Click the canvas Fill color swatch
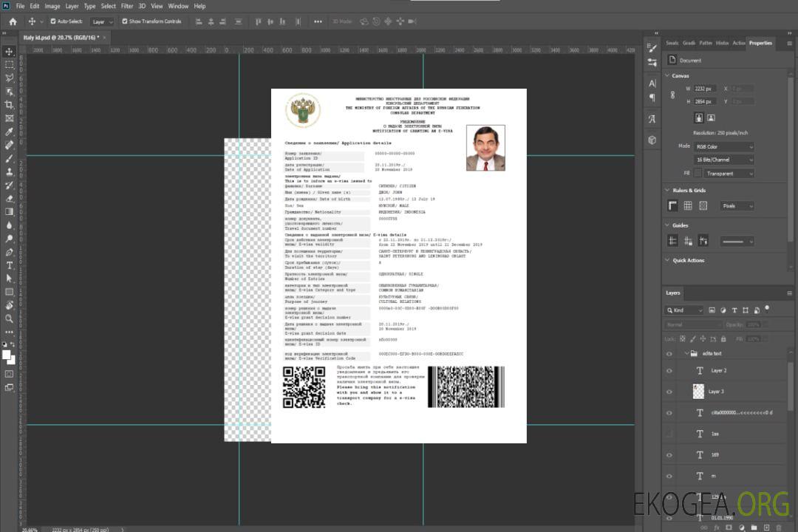The image size is (798, 532). (698, 173)
